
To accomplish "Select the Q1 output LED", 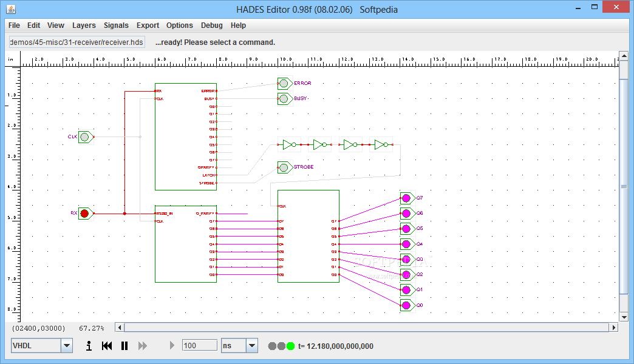I will (407, 290).
